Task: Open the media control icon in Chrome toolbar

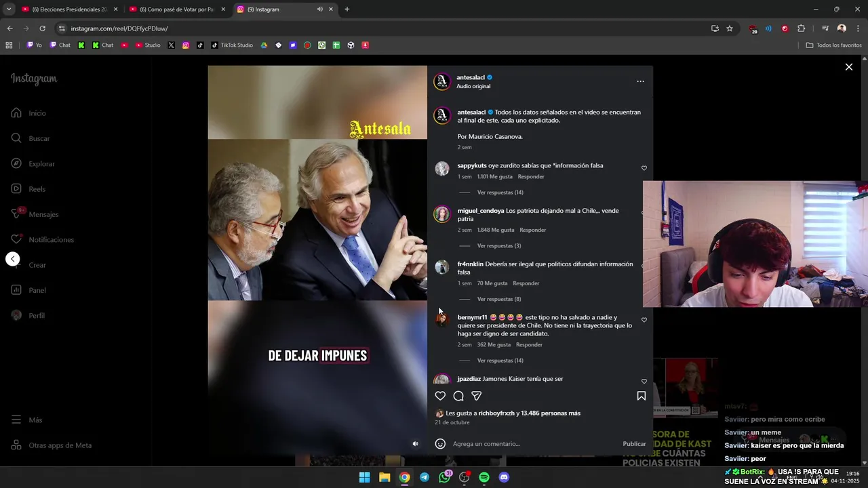Action: coord(825,28)
